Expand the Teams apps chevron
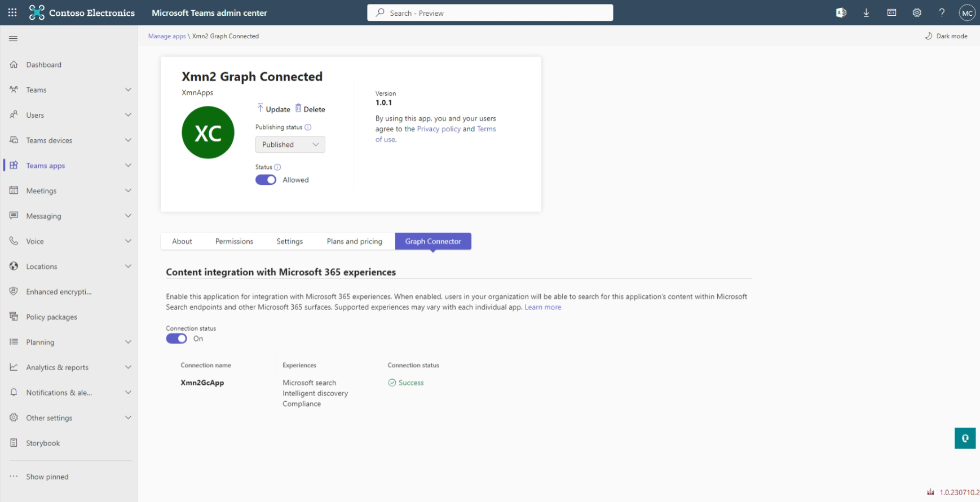980x502 pixels. click(128, 165)
